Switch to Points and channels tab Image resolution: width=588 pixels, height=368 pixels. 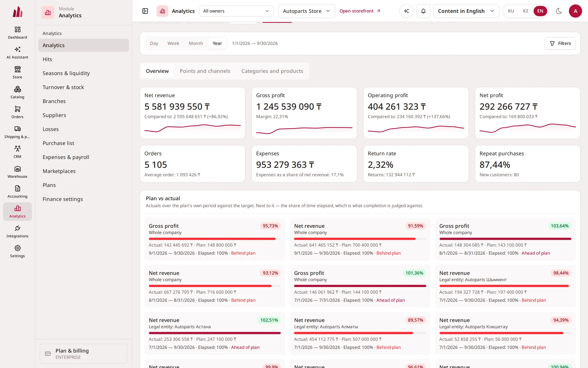(x=205, y=71)
